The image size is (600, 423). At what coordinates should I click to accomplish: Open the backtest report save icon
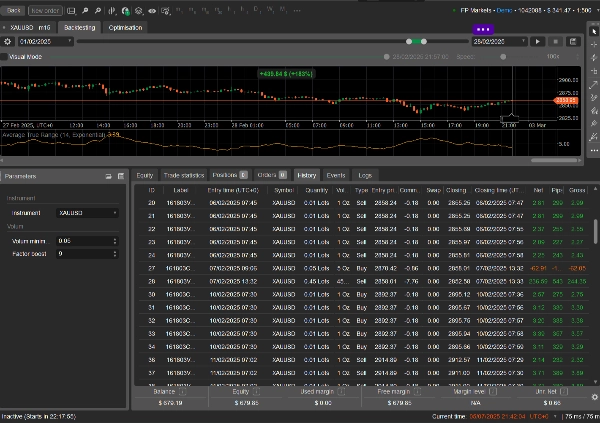[x=573, y=41]
